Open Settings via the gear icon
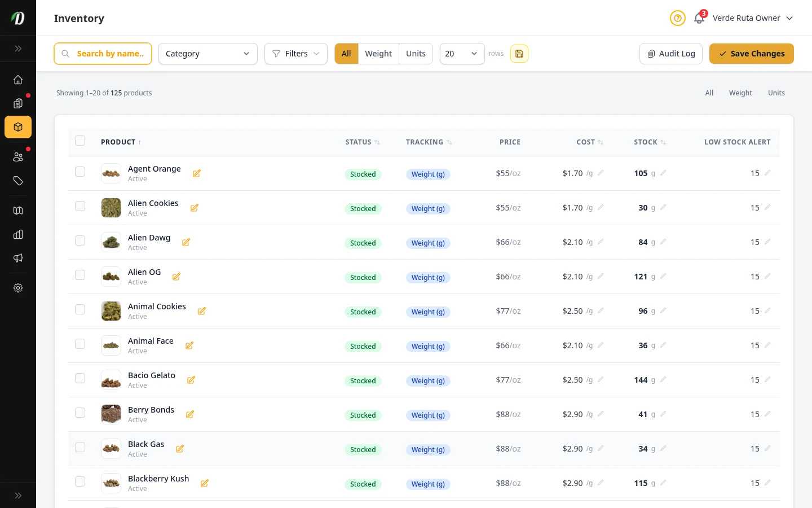Screen dimensions: 812x508 pyautogui.click(x=18, y=288)
